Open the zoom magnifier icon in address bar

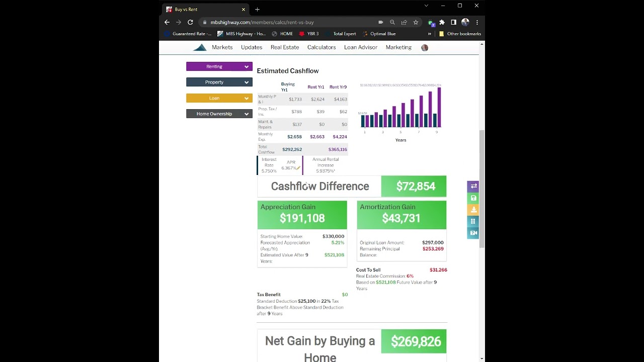point(392,22)
